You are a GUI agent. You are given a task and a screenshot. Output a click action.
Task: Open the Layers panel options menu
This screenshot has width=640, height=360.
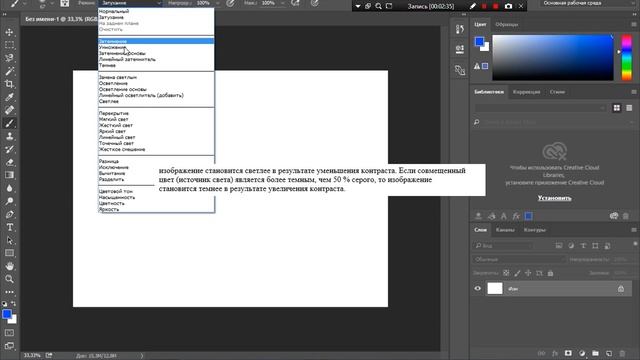[x=634, y=230]
